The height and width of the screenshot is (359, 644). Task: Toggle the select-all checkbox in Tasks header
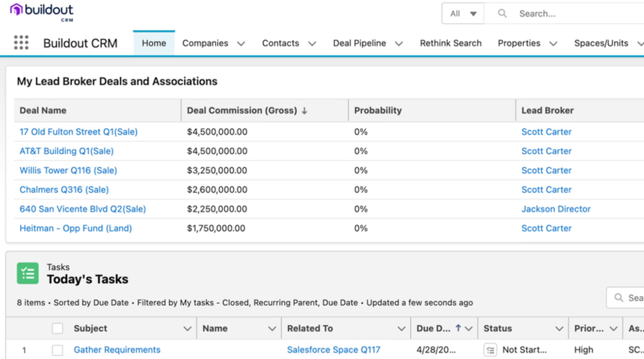[57, 329]
